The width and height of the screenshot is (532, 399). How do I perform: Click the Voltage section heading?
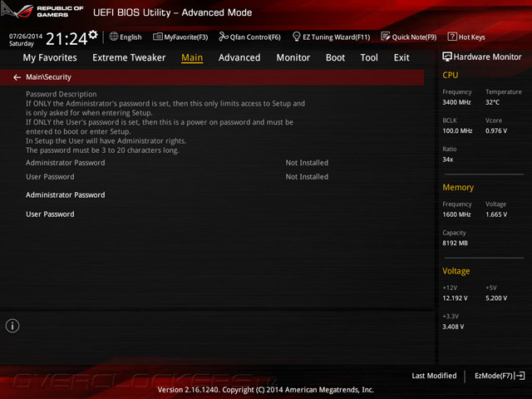(x=456, y=271)
